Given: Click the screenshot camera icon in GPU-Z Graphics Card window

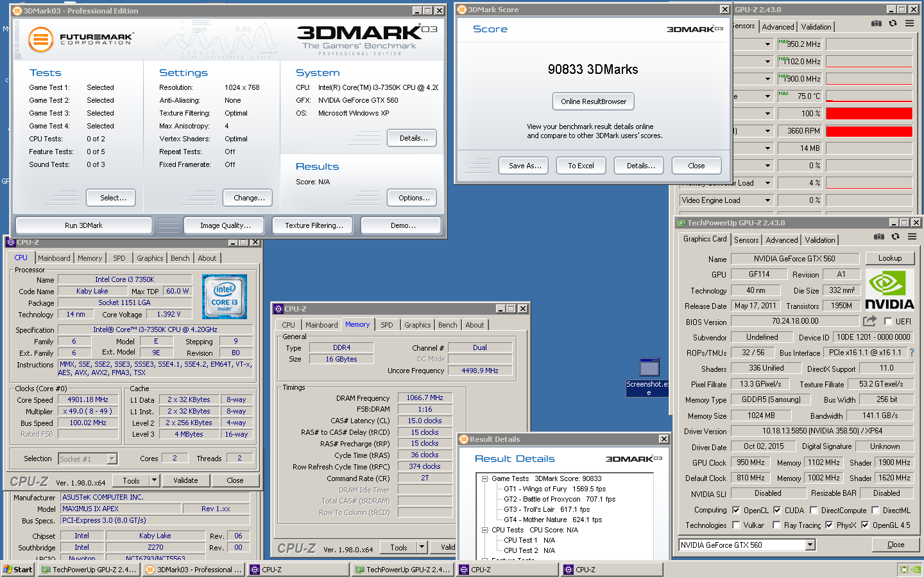Looking at the screenshot, I should [x=879, y=237].
